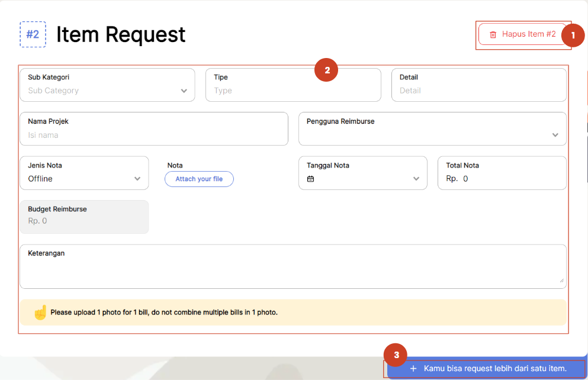Select the Nama Projek input field
The width and height of the screenshot is (588, 380).
pos(154,135)
